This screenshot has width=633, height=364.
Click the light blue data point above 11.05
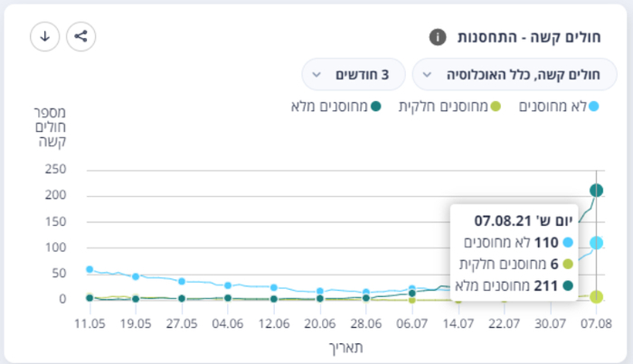(x=90, y=269)
